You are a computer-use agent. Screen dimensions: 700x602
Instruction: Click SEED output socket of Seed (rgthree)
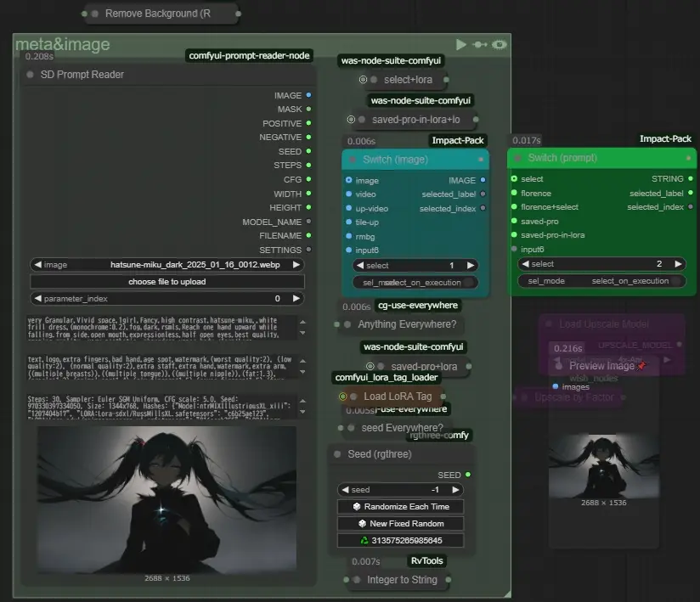coord(468,475)
